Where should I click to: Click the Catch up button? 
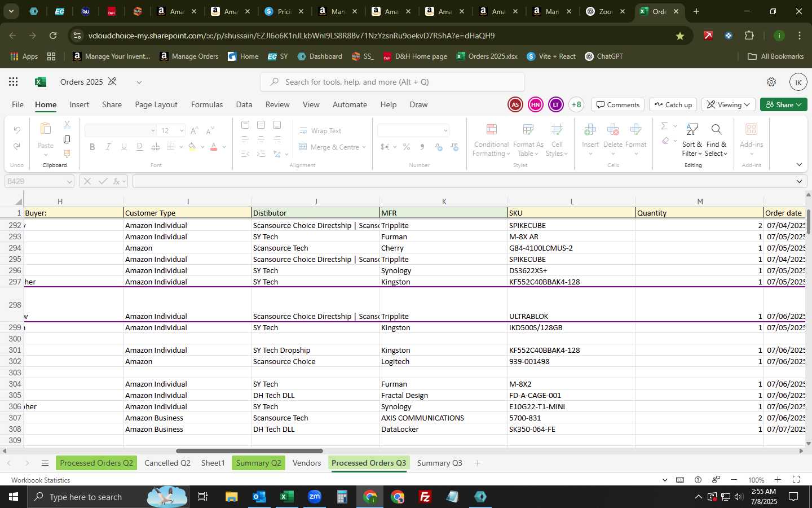tap(673, 104)
